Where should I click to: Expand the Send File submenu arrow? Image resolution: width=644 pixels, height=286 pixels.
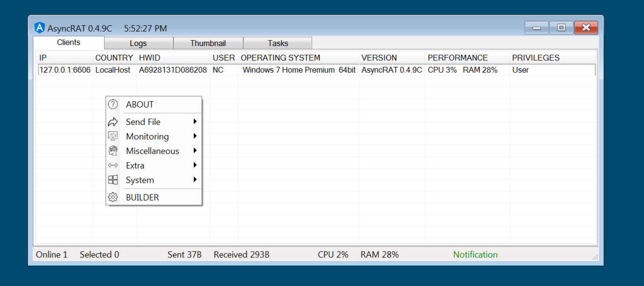pos(195,122)
